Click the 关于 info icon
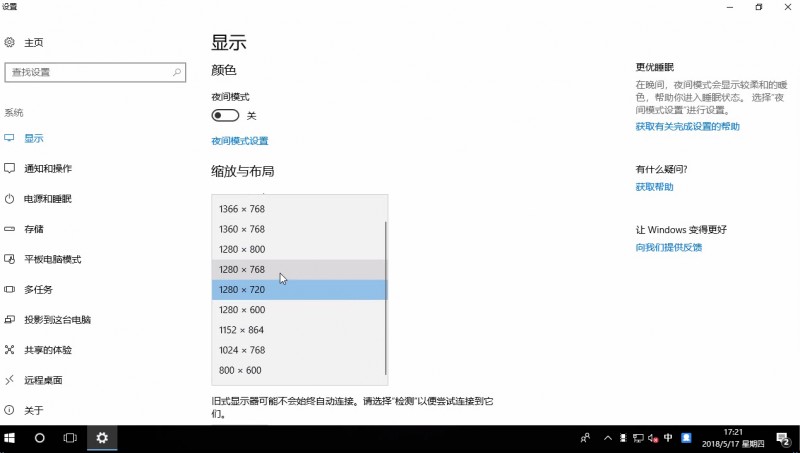The height and width of the screenshot is (453, 800). 9,410
